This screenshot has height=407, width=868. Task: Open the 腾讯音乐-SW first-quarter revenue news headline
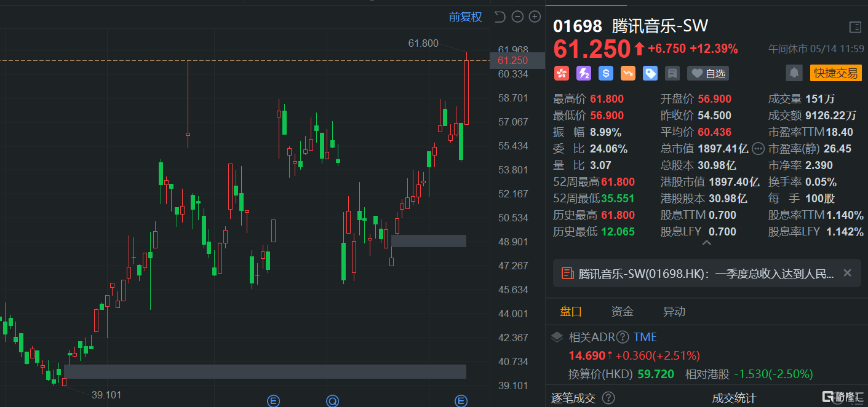[x=706, y=274]
